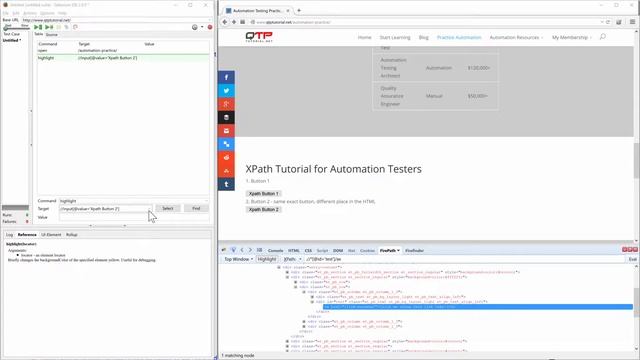Click the Find button next to Target
The width and height of the screenshot is (640, 360).
(196, 208)
